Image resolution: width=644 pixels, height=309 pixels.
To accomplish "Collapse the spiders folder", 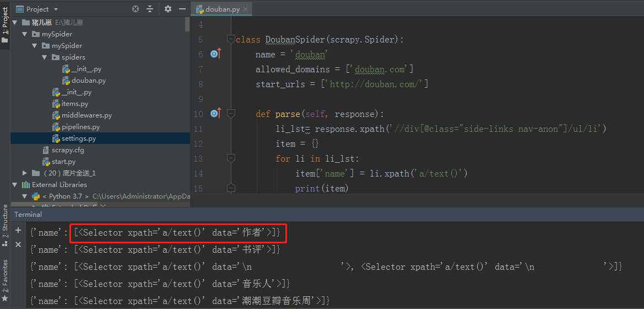I will [45, 57].
